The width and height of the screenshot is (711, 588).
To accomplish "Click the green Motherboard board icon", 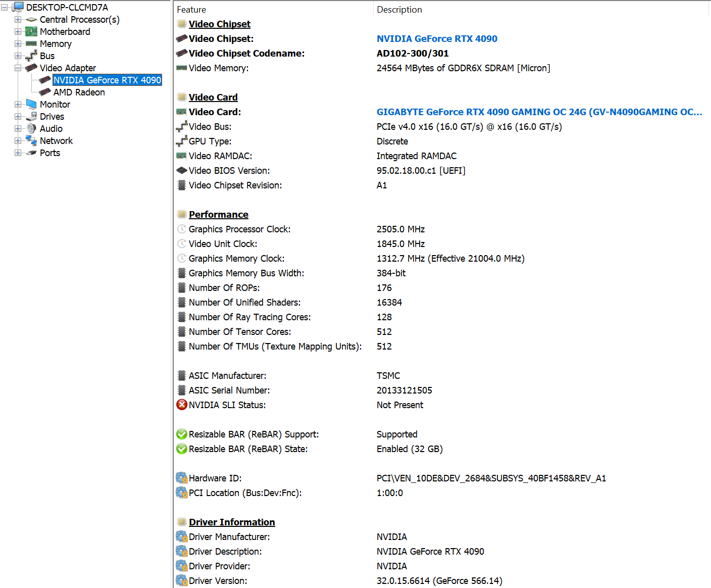I will click(31, 32).
